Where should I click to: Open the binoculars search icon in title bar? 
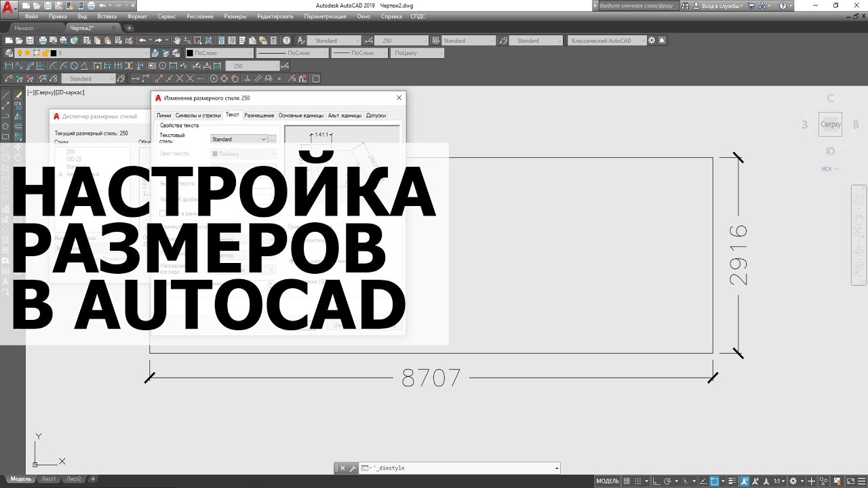684,5
